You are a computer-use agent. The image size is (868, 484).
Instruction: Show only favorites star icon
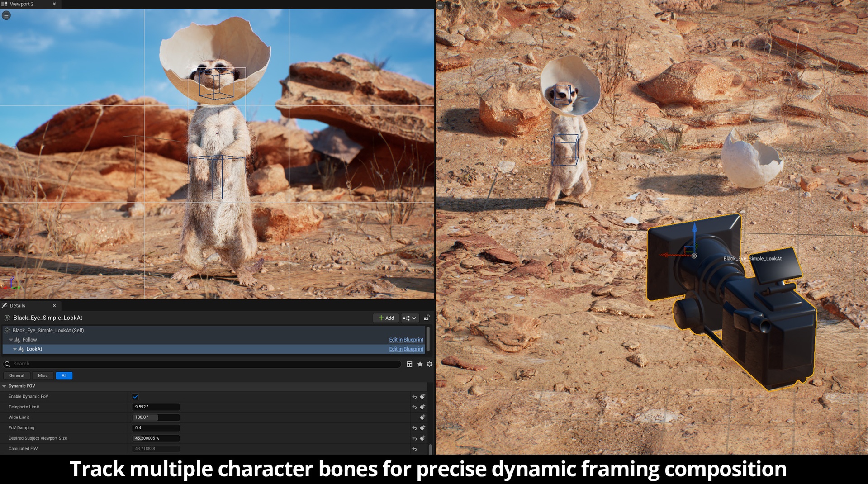420,364
